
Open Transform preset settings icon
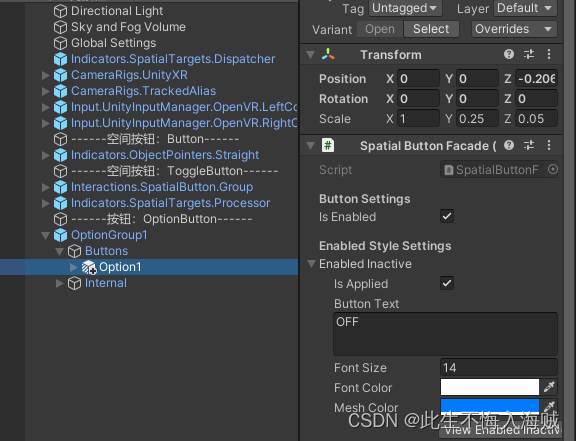click(x=529, y=54)
